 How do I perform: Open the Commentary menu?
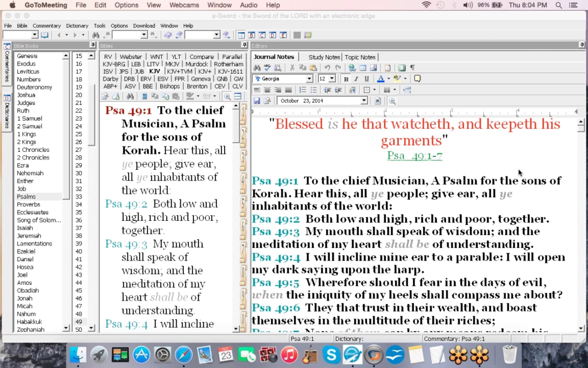tap(47, 26)
